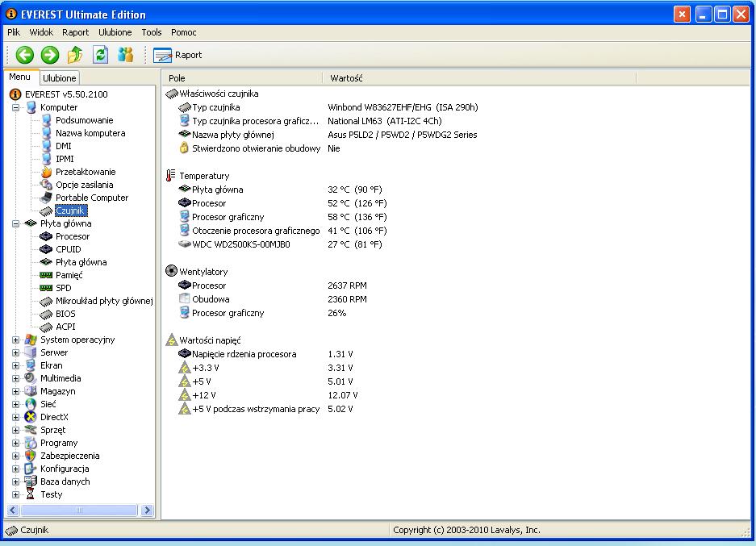The width and height of the screenshot is (756, 546).
Task: Click the Portable Computer laptop icon
Action: [46, 198]
